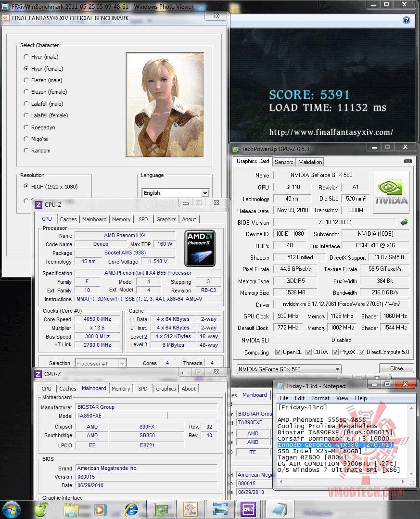Launch Internet Explorer from the taskbar
Image resolution: width=420 pixels, height=519 pixels.
pyautogui.click(x=131, y=510)
